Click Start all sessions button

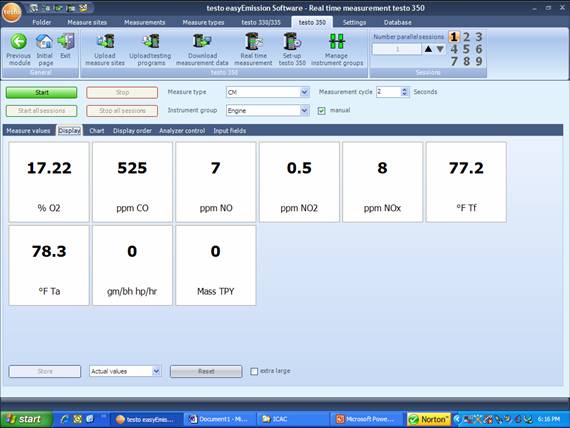[x=41, y=111]
